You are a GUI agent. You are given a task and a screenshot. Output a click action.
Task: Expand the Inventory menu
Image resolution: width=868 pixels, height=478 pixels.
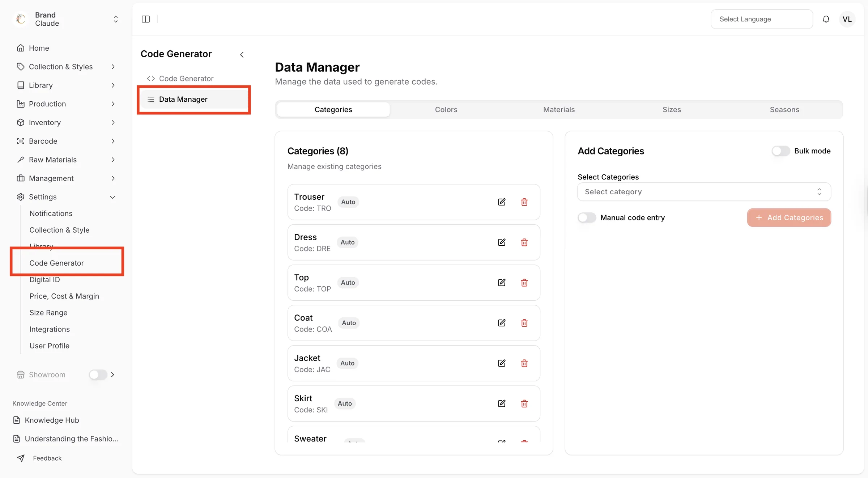point(66,122)
